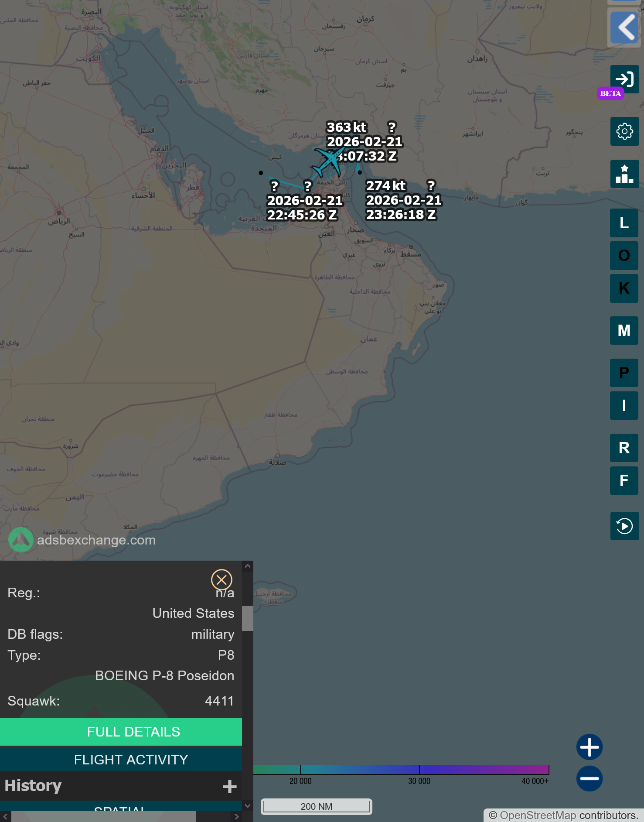Close the aircraft info panel
This screenshot has width=644, height=822.
221,580
